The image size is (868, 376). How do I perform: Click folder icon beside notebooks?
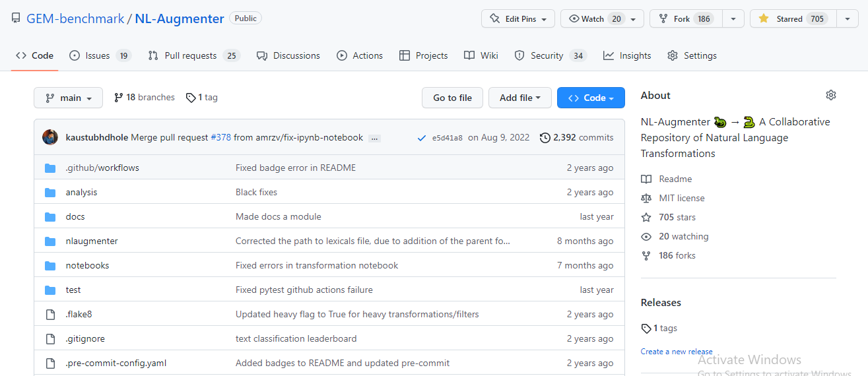[x=50, y=265]
